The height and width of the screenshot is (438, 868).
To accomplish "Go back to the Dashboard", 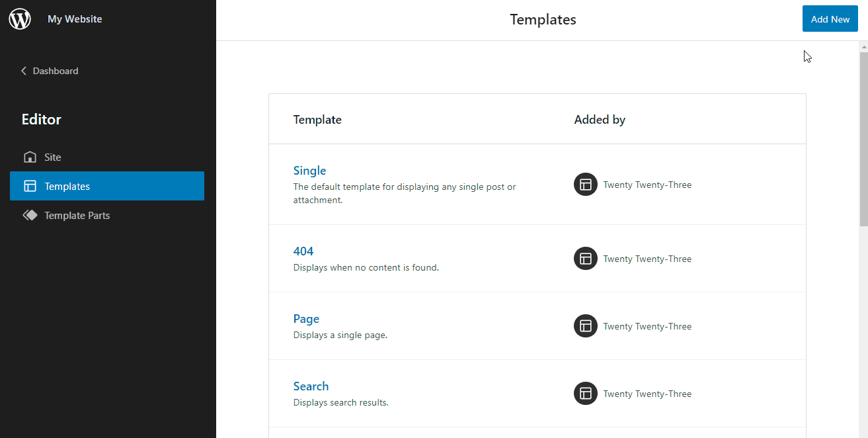I will (56, 71).
